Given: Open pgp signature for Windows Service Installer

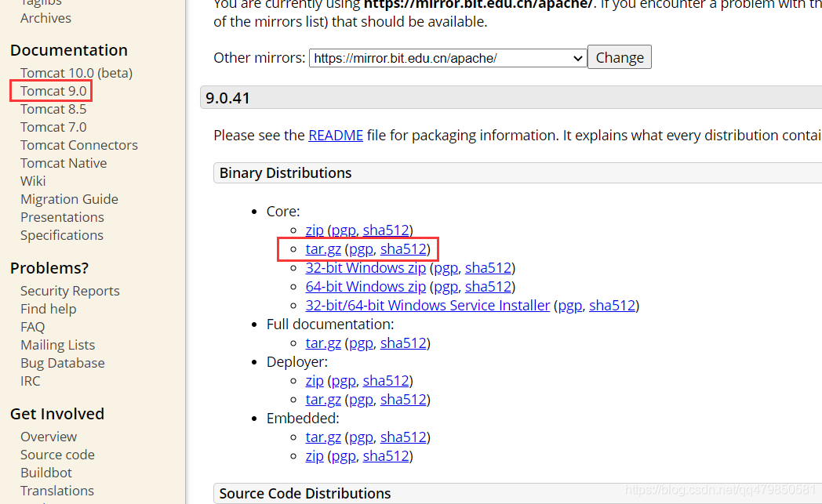Looking at the screenshot, I should pos(570,306).
